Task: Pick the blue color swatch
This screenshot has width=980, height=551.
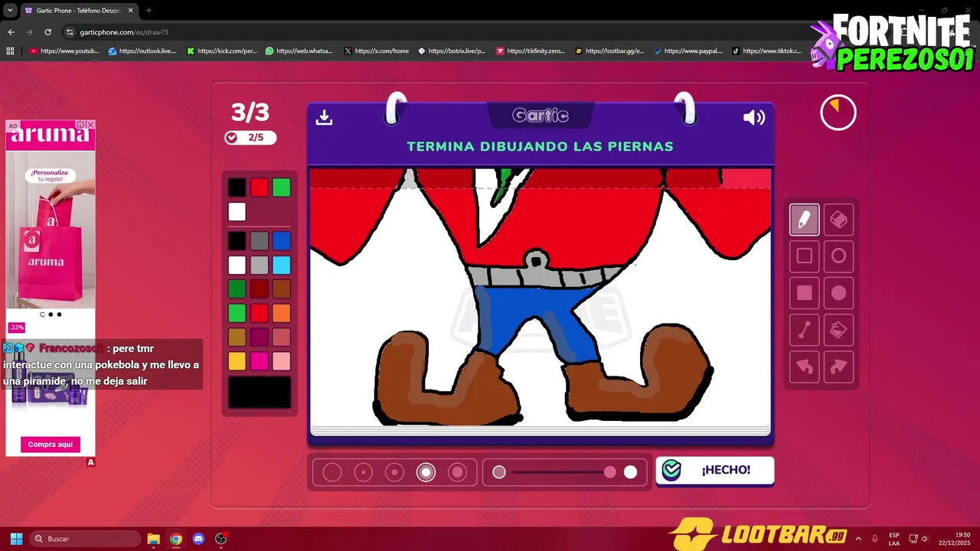Action: coord(282,241)
